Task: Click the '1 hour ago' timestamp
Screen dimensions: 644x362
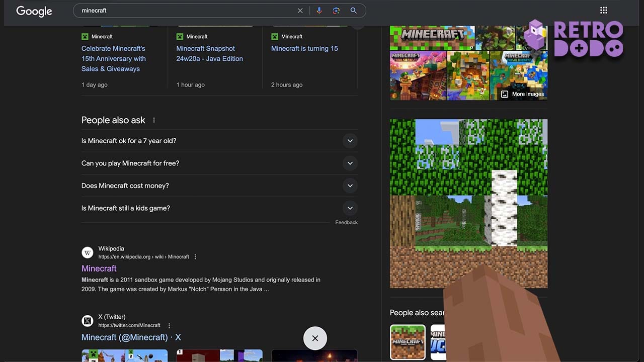Action: pos(191,85)
